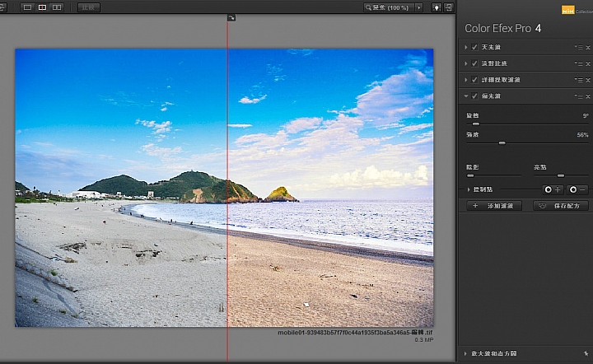593x364 pixels.
Task: Click the 旋轉 rotation slider handle
Action: [x=476, y=124]
